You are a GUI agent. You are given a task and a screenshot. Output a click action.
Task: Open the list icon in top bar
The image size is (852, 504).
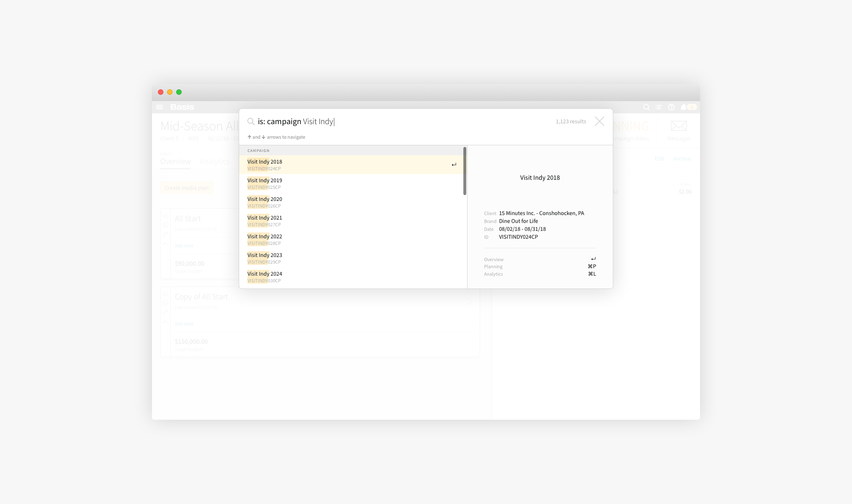tap(659, 107)
